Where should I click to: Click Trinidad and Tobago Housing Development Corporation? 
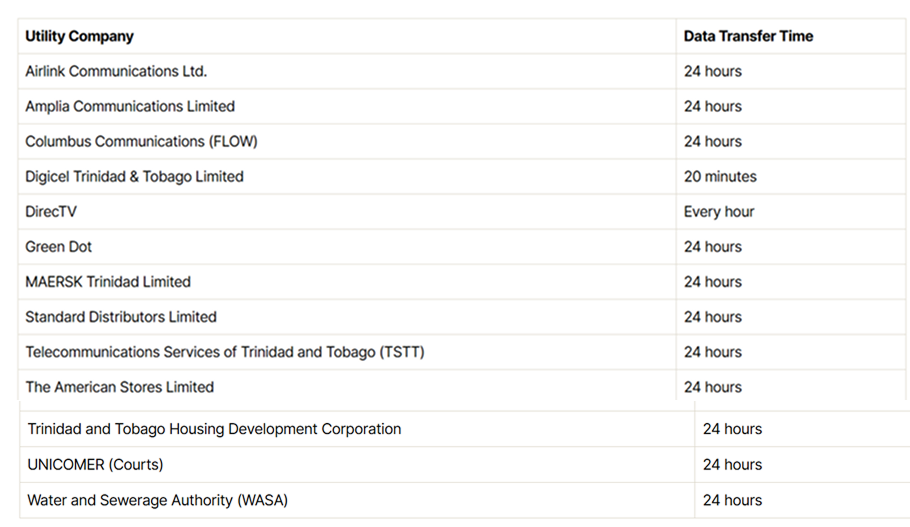click(214, 429)
